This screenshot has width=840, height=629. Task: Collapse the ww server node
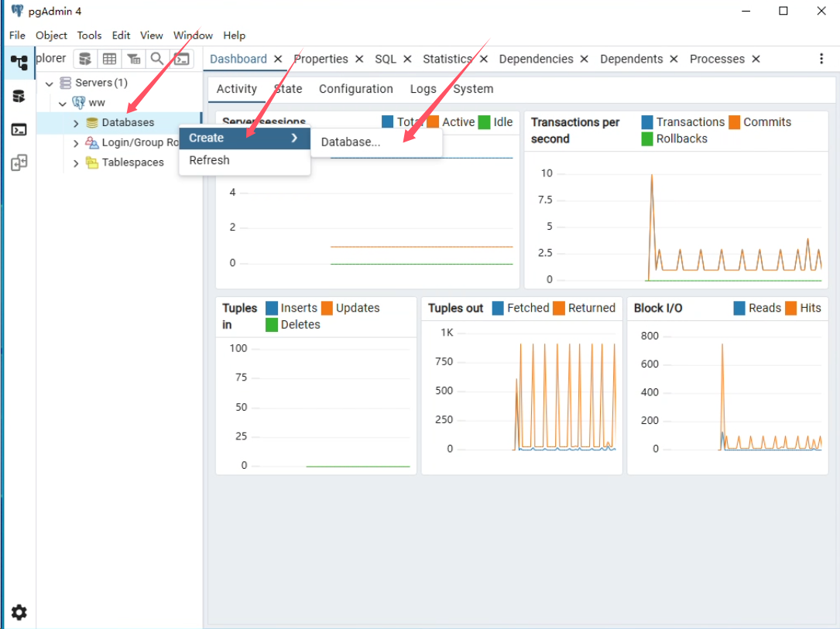pos(63,104)
